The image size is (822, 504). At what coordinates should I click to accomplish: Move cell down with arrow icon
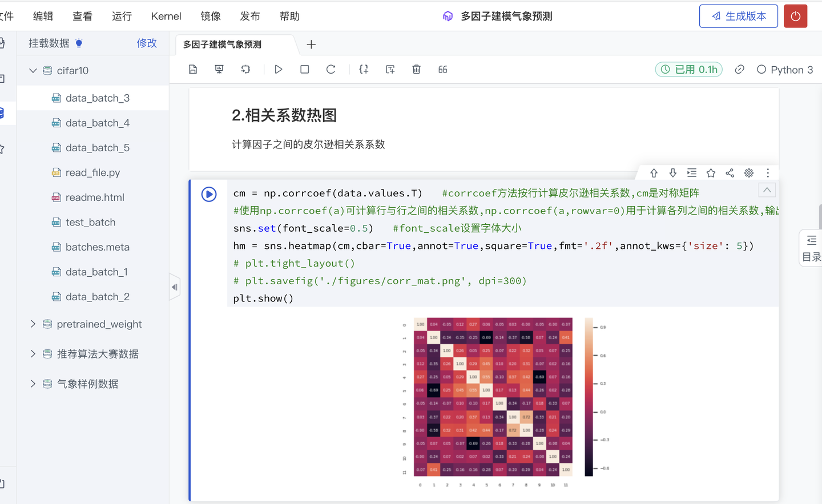coord(673,173)
